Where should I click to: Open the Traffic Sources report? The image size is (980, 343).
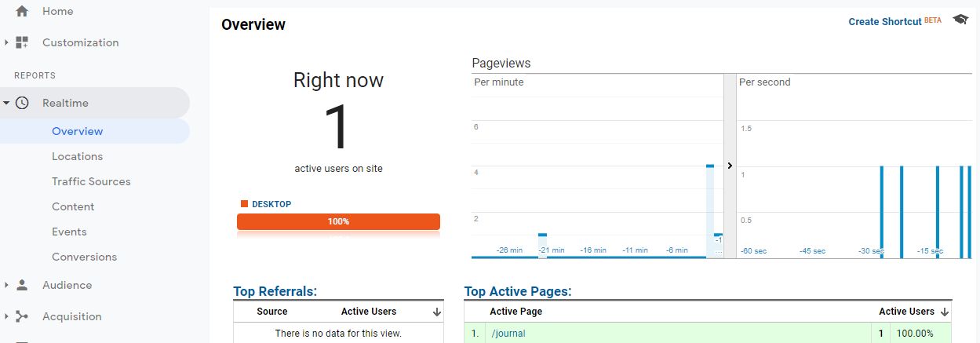(x=91, y=181)
